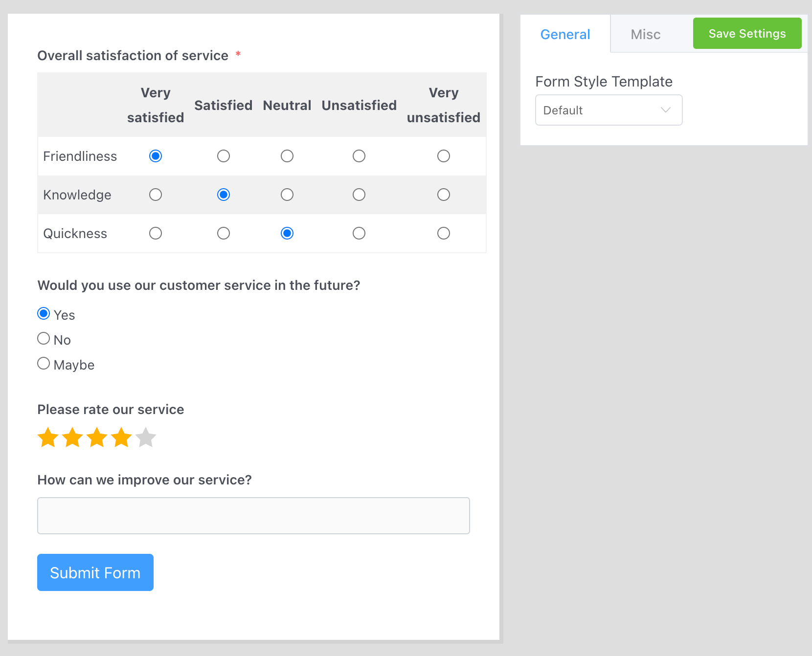Select the third star in the rating
The width and height of the screenshot is (812, 656).
click(96, 437)
